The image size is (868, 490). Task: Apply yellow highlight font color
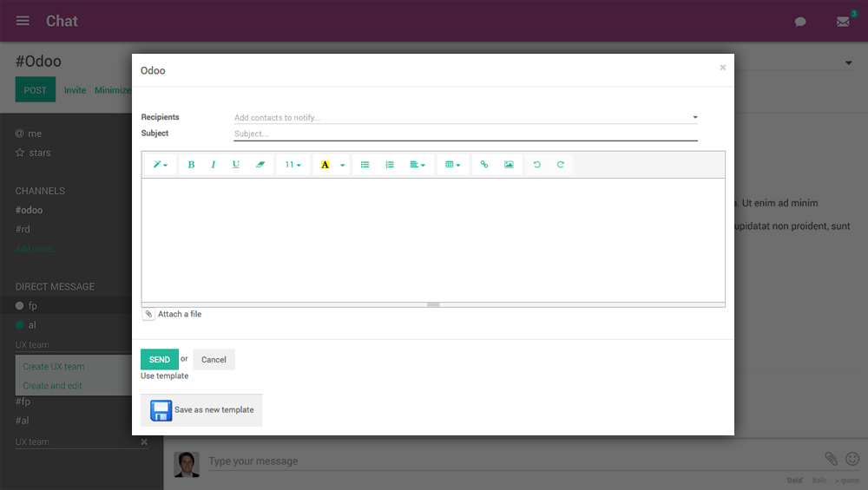[325, 164]
